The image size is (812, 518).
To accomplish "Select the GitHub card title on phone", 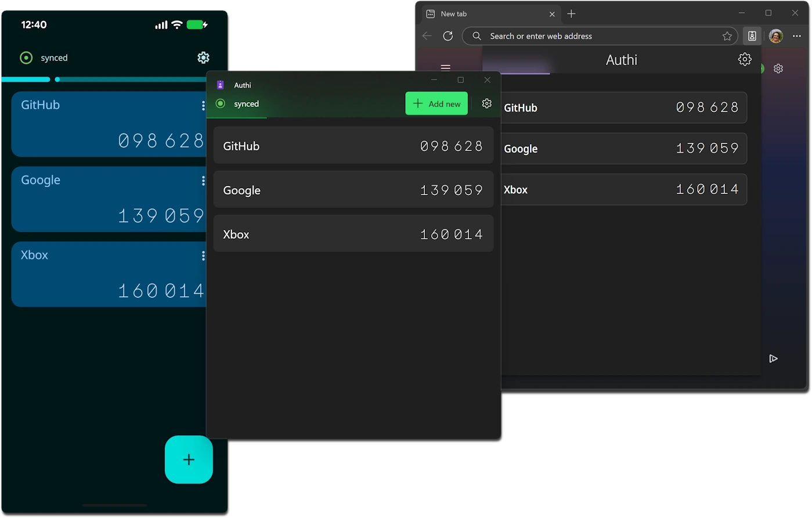I will (x=41, y=105).
